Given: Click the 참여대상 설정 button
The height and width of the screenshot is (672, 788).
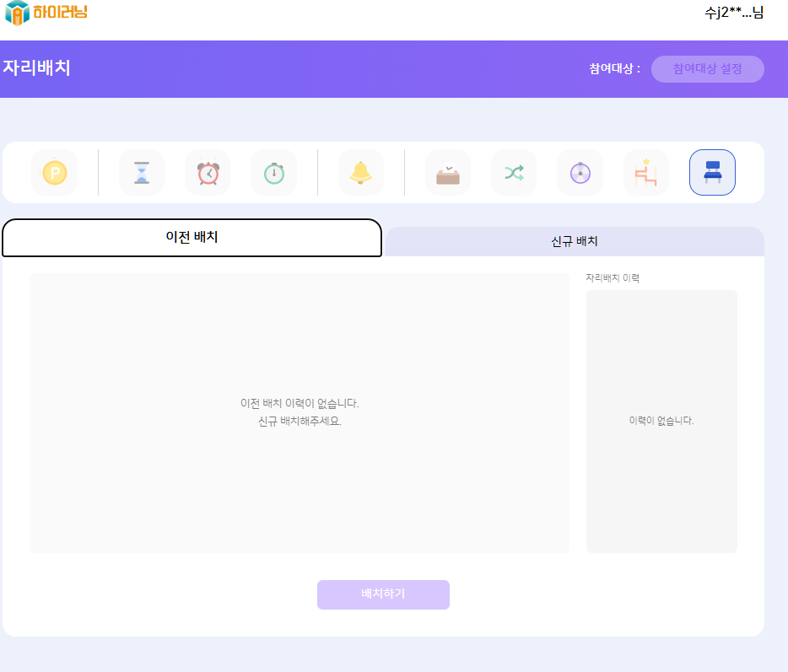Looking at the screenshot, I should coord(707,69).
